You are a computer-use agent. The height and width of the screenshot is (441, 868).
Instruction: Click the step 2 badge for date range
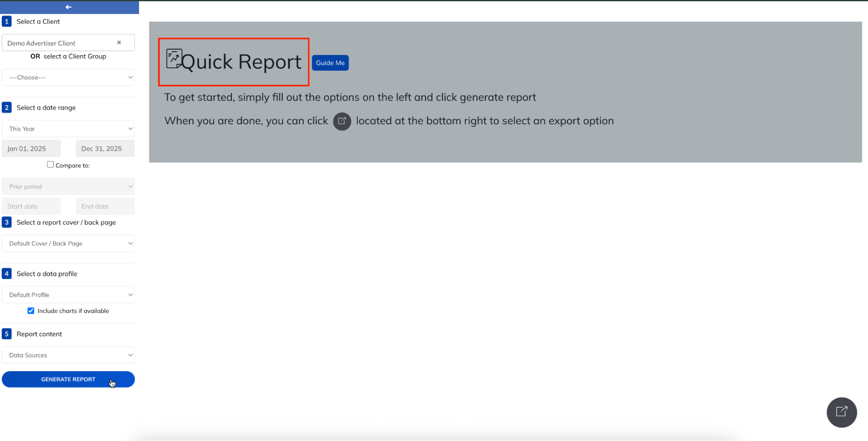point(7,107)
